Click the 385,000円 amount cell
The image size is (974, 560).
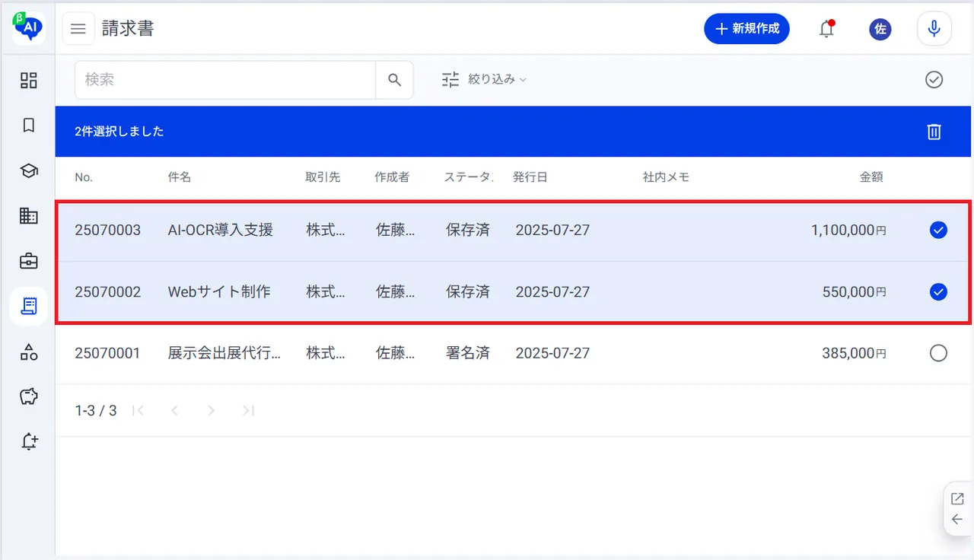pos(854,353)
